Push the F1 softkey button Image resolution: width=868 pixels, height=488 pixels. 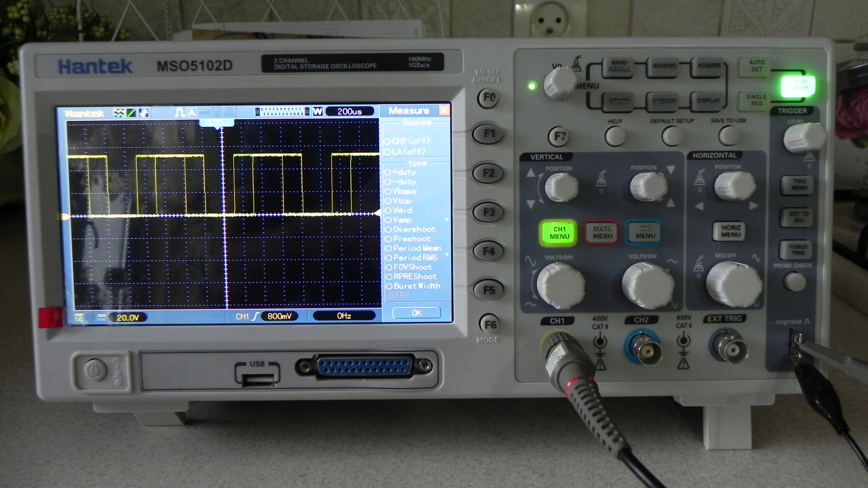coord(489,134)
